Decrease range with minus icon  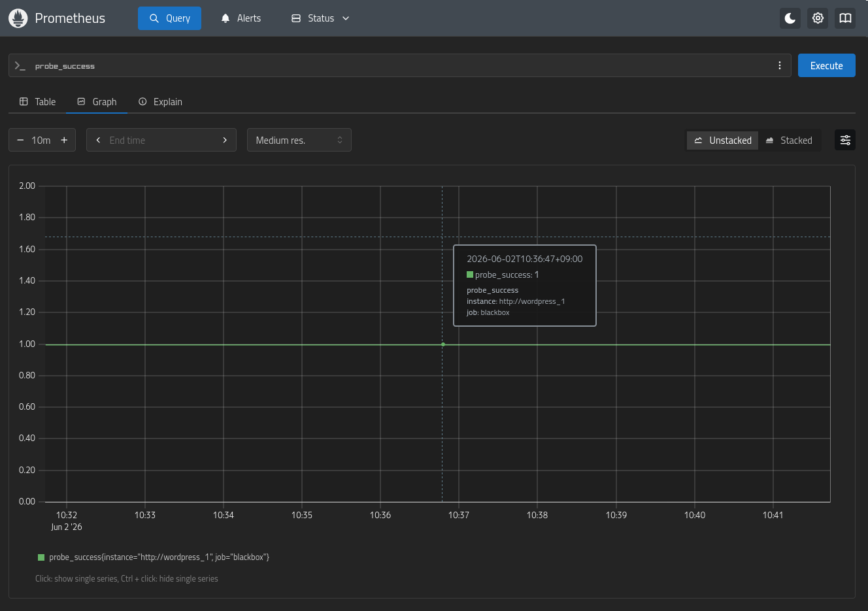(20, 140)
